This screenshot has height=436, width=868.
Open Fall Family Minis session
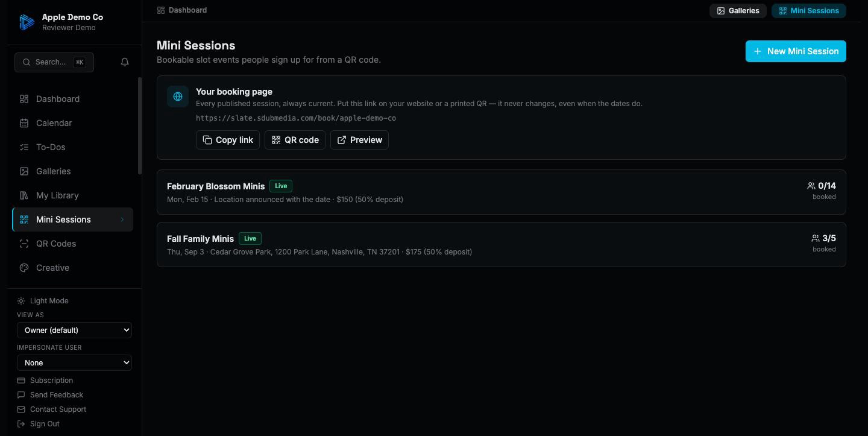coord(501,244)
